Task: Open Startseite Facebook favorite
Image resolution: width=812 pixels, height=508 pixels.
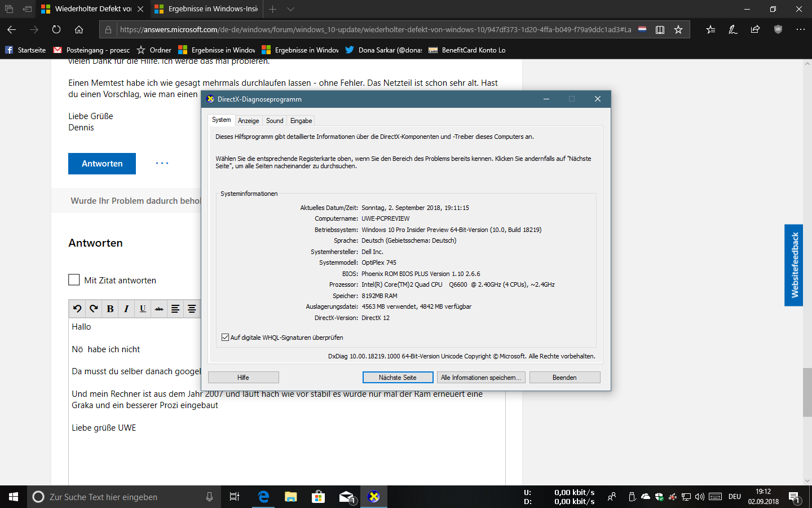Action: click(25, 50)
